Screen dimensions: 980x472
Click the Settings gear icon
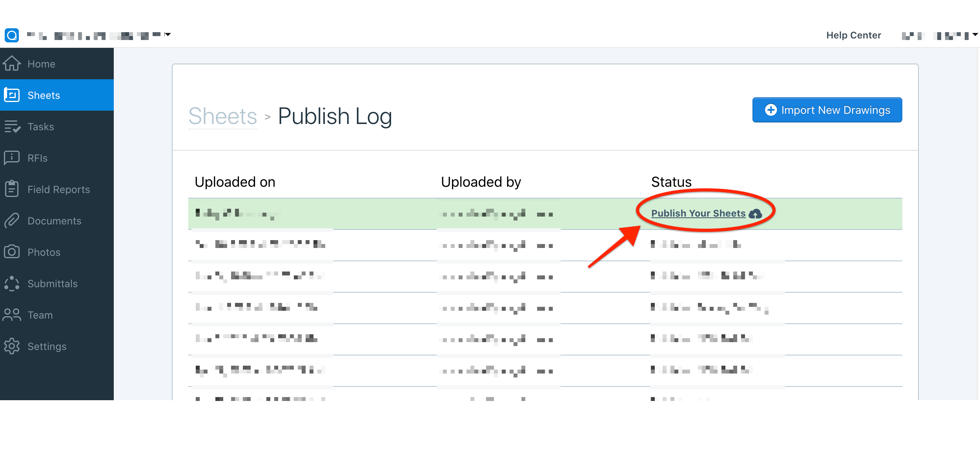(x=12, y=346)
